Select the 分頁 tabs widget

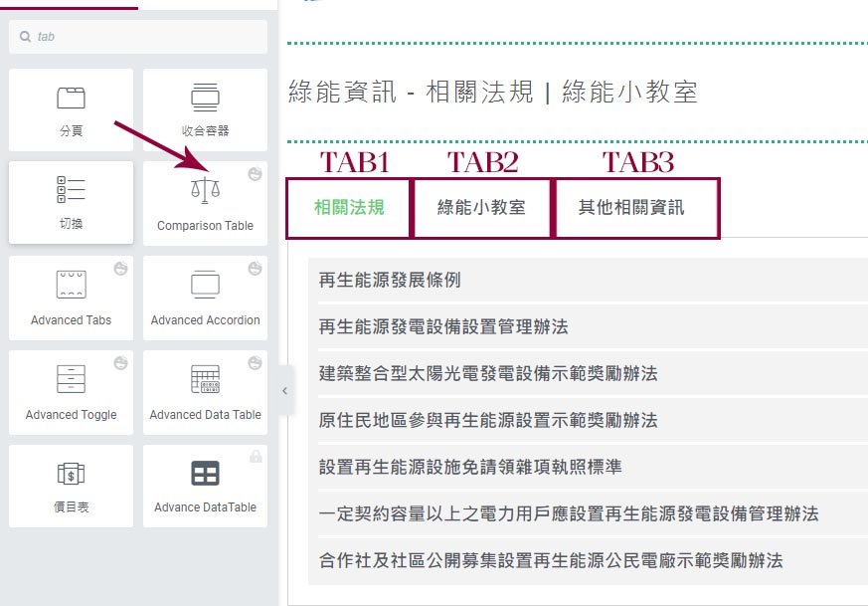(71, 109)
